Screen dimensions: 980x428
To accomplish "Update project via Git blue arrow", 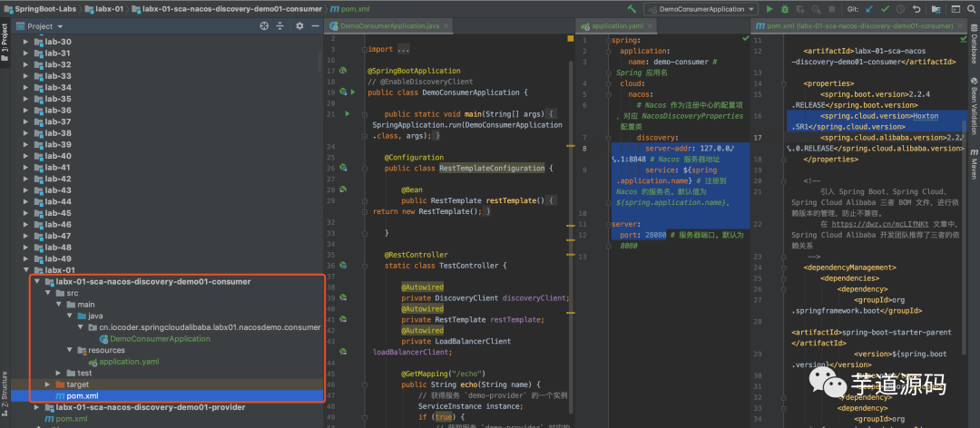I will (869, 9).
